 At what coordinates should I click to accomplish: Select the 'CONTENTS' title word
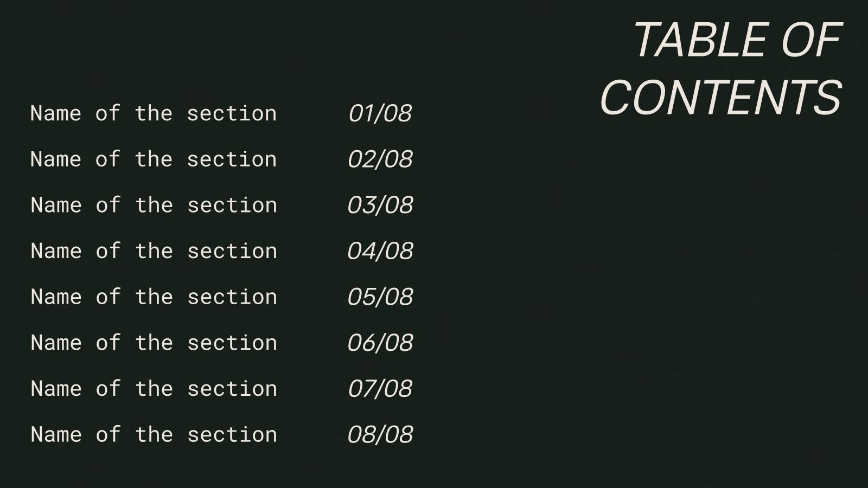coord(720,98)
